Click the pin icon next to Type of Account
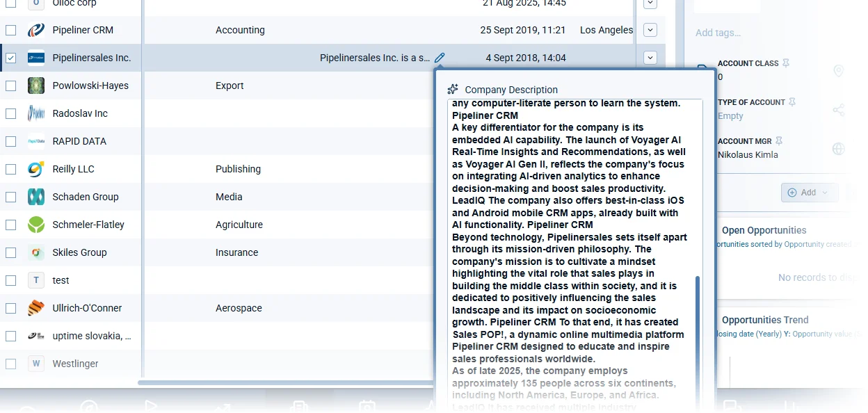The height and width of the screenshot is (413, 868). (793, 102)
